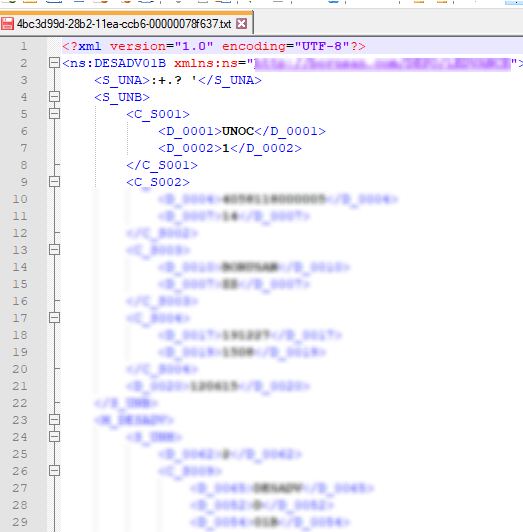Select line 25 via its line number
Viewport: 523px width, 532px height.
pyautogui.click(x=20, y=454)
